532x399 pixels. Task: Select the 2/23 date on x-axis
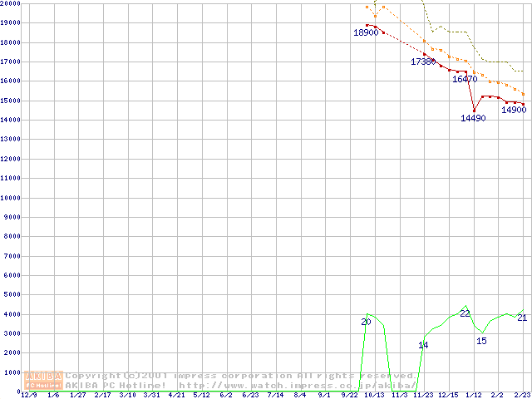click(522, 396)
